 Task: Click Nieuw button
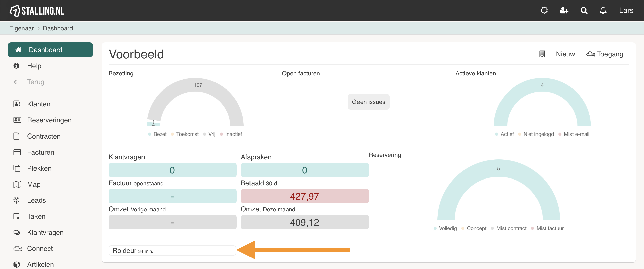565,54
